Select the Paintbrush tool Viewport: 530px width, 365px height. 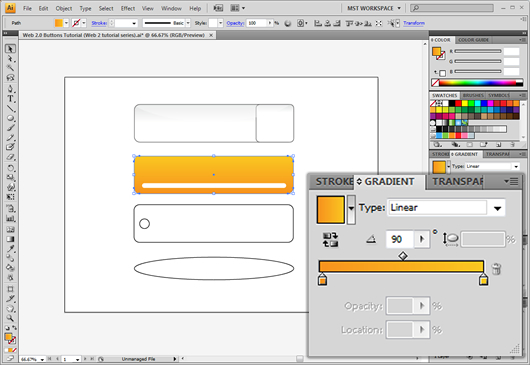click(x=10, y=128)
